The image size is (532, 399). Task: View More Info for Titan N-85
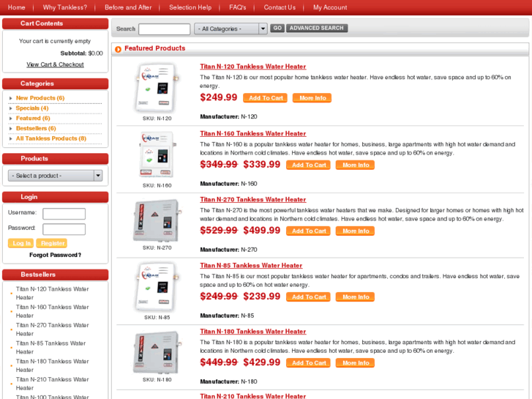click(x=355, y=297)
